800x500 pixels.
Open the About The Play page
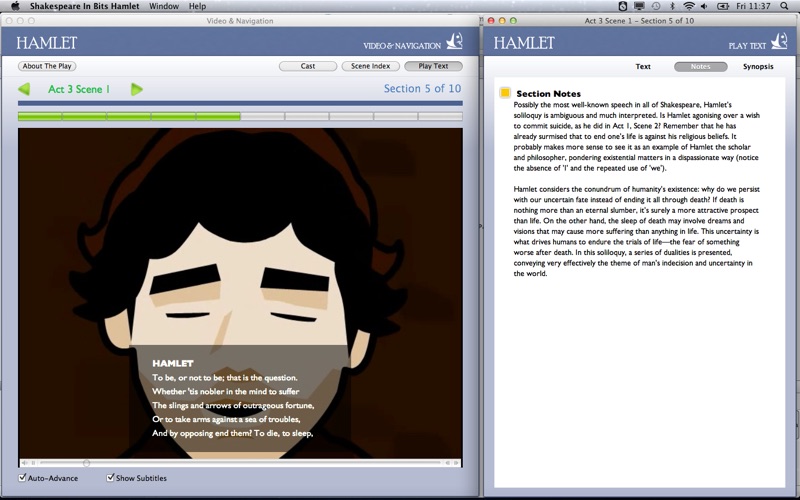pyautogui.click(x=47, y=66)
